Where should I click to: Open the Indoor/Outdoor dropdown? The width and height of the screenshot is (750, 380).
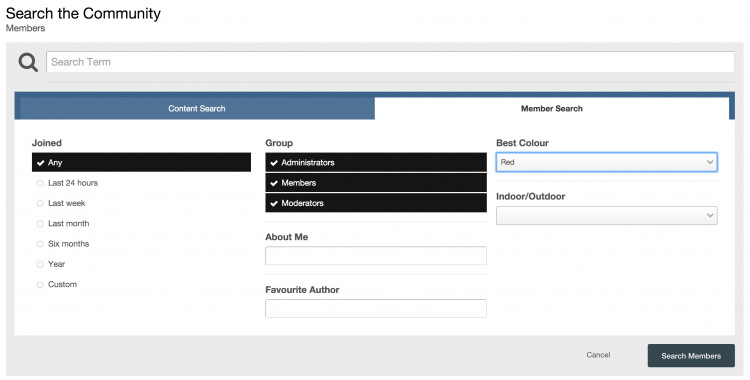pos(607,215)
